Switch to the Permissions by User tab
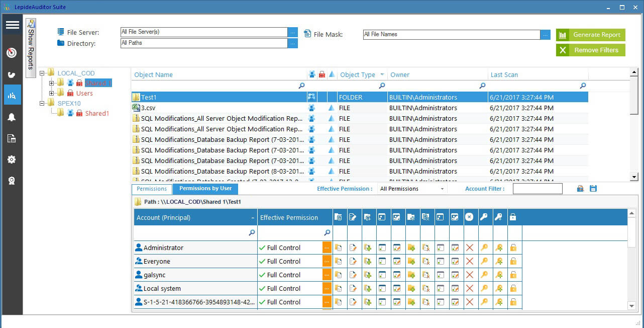644x328 pixels. coord(205,189)
